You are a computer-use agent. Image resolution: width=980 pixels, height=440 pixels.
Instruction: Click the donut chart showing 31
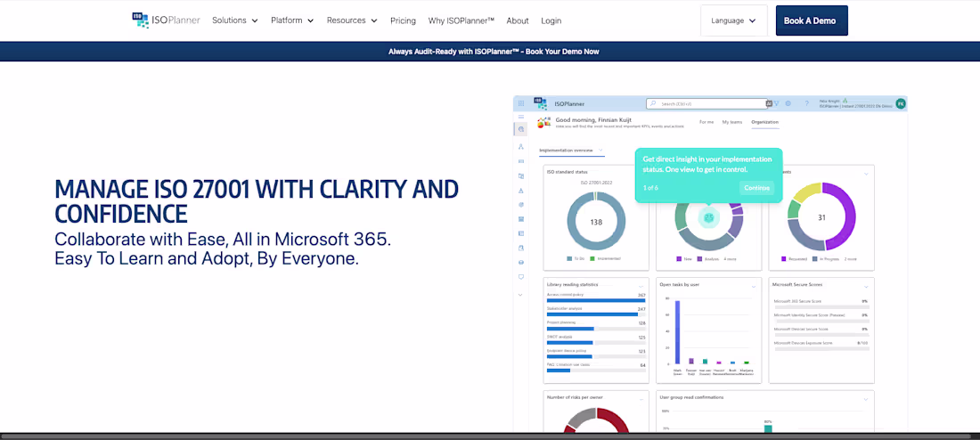click(x=822, y=216)
